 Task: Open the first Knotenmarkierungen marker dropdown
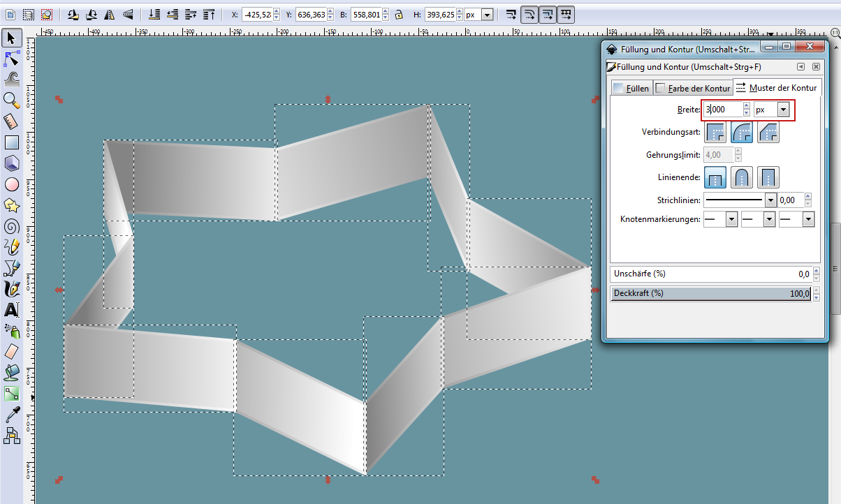coord(731,219)
